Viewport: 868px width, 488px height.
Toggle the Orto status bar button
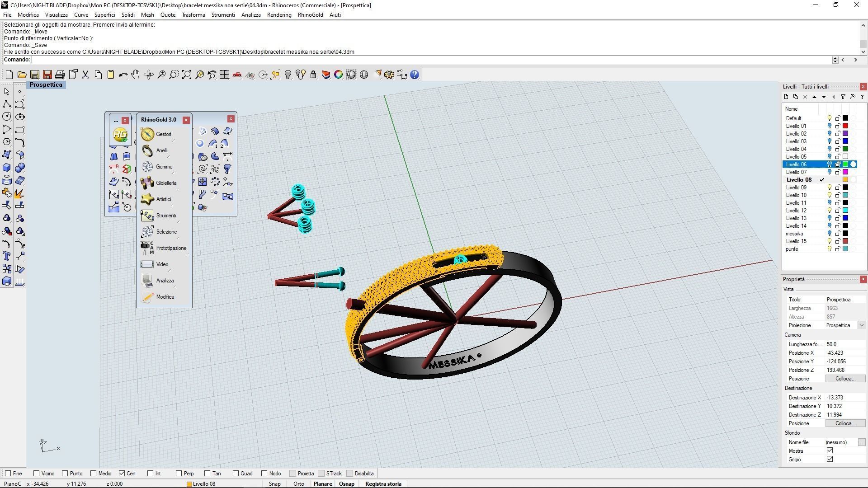298,484
